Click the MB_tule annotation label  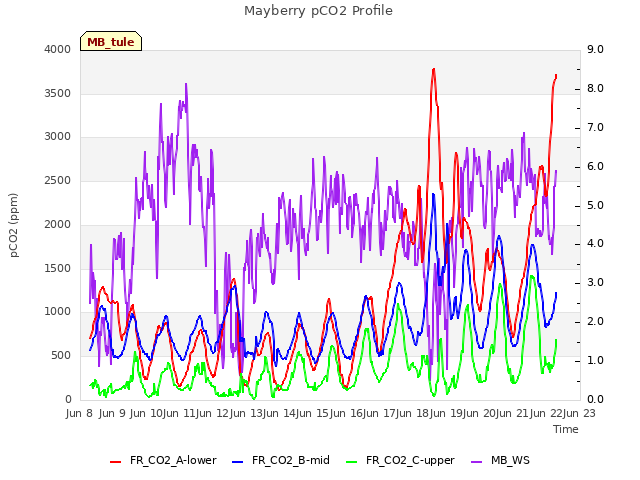[111, 41]
